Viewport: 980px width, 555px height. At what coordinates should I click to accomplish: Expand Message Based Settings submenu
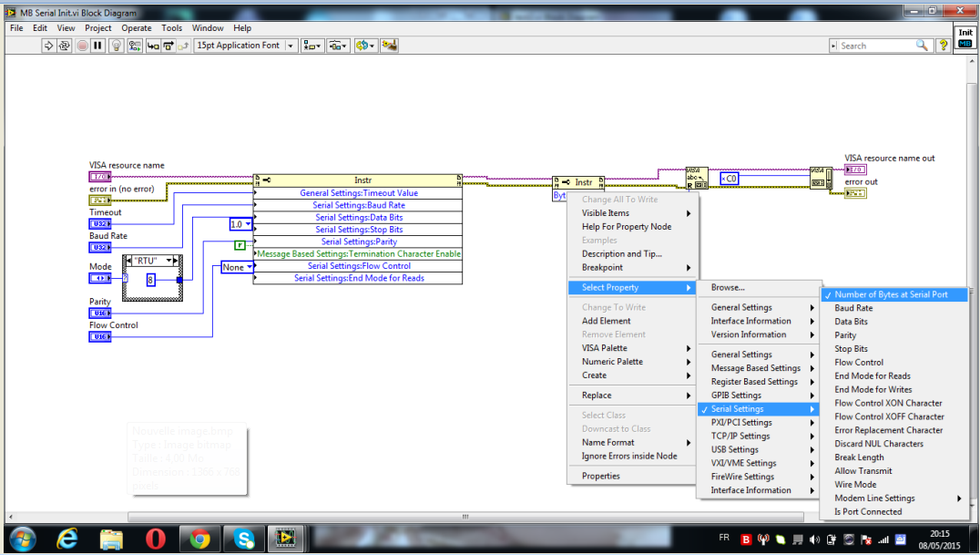click(x=759, y=368)
